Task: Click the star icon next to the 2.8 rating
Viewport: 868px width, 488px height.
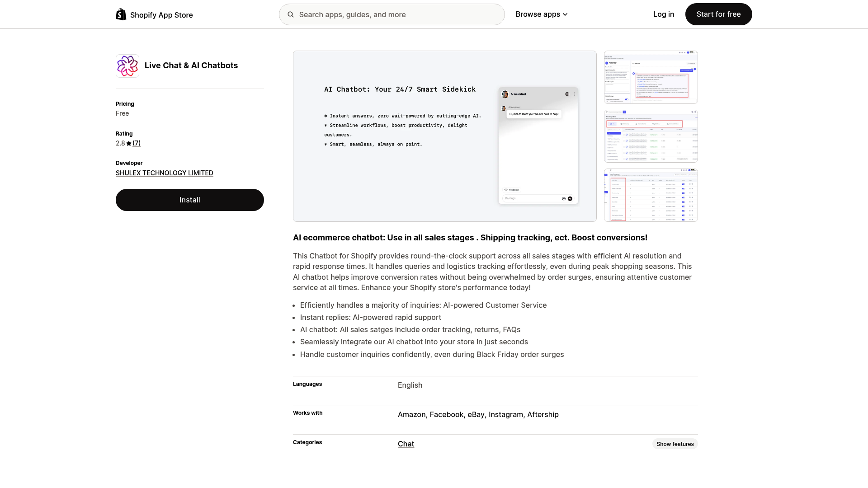Action: tap(129, 143)
